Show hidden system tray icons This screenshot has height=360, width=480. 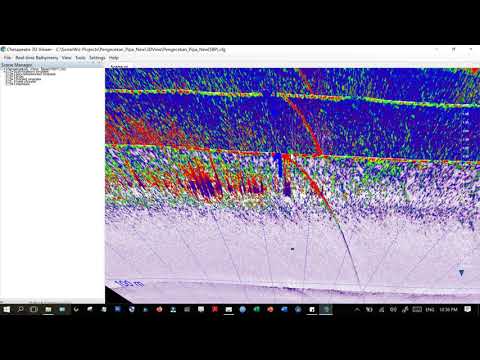point(357,310)
